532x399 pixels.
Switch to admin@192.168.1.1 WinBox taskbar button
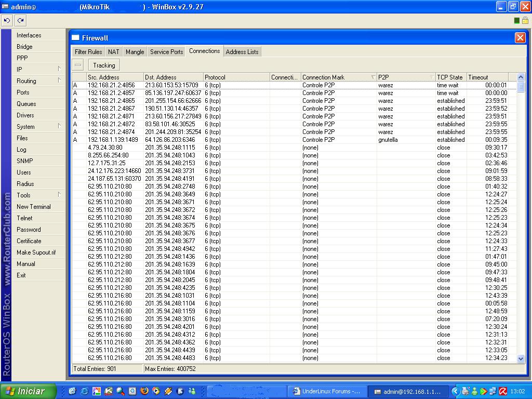click(408, 392)
